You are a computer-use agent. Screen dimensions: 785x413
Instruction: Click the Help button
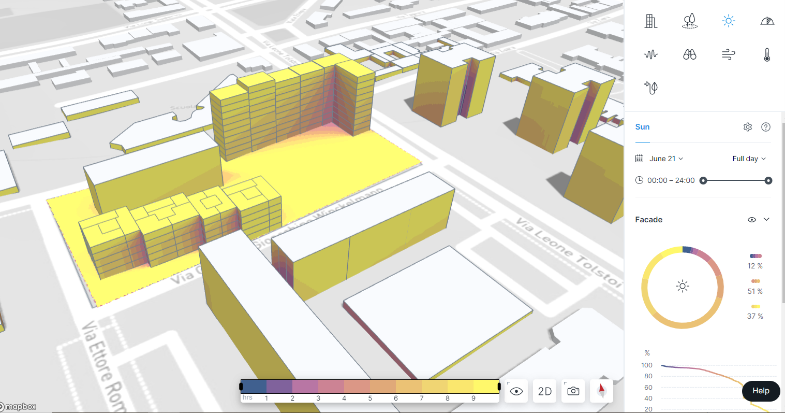click(760, 391)
